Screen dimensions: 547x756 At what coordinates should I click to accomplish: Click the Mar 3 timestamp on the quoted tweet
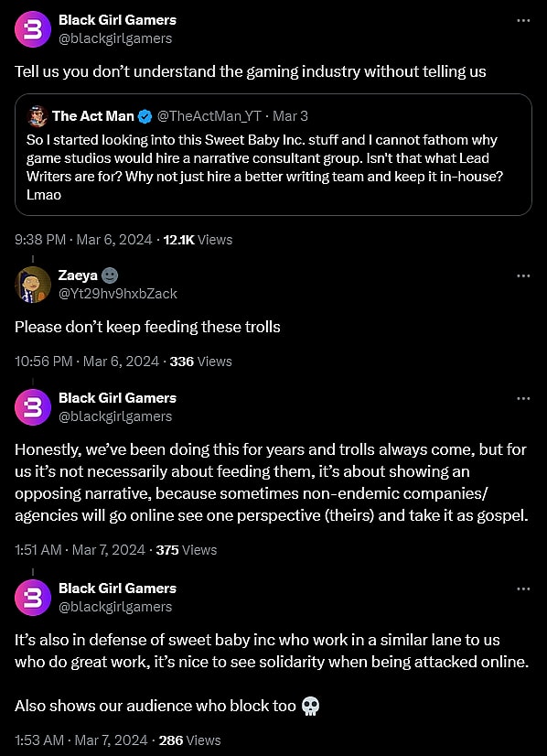click(x=290, y=116)
